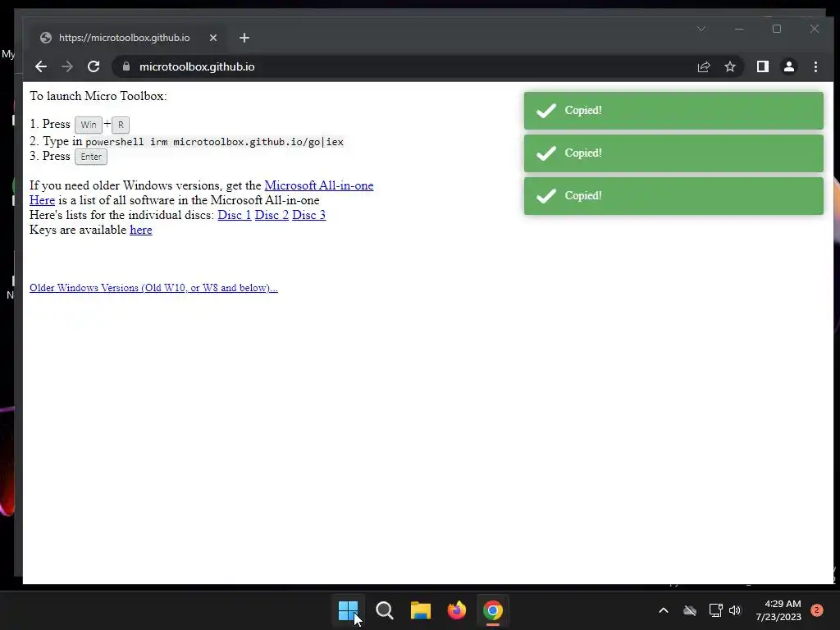
Task: Click the To launch Micro Toolbox heading
Action: (98, 96)
